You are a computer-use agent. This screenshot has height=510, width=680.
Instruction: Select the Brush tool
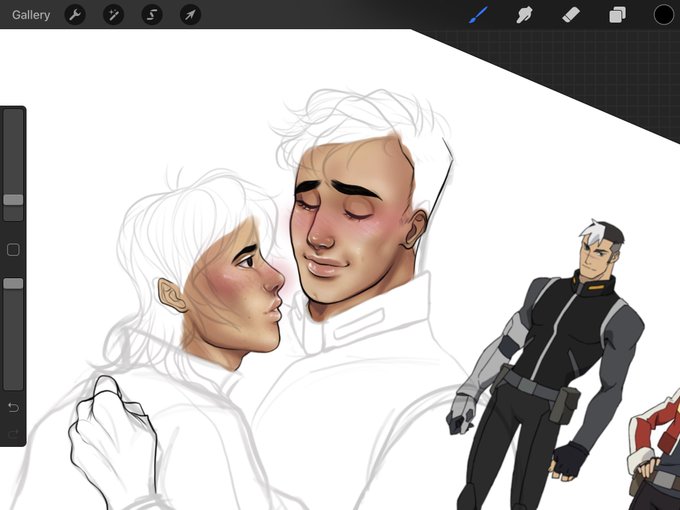[478, 15]
